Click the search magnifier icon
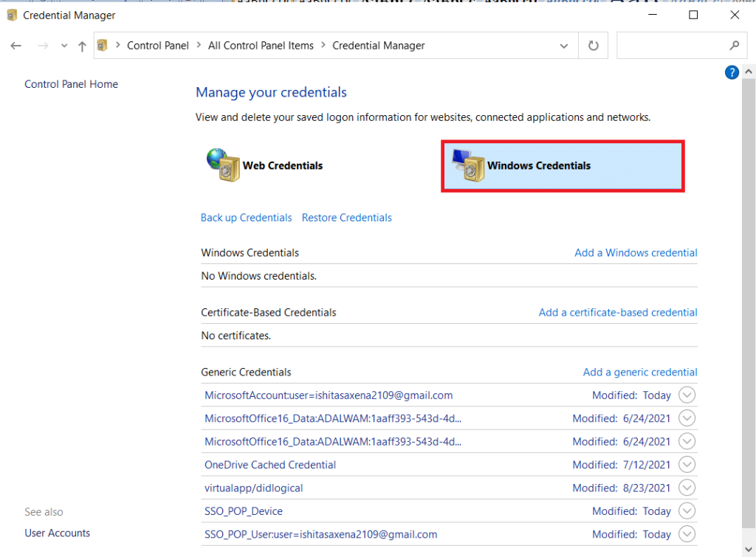The height and width of the screenshot is (557, 756). pos(734,45)
